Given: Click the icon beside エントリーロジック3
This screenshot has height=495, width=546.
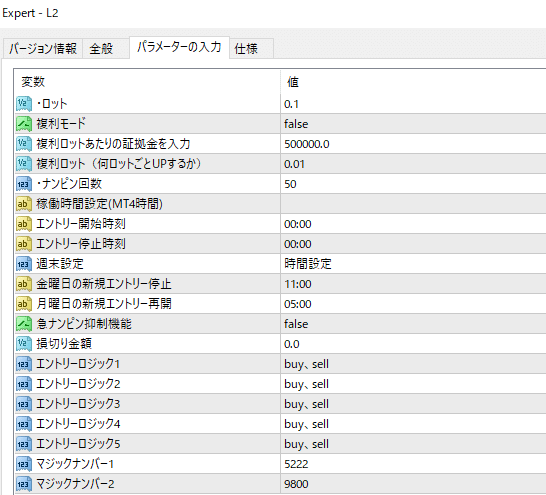Looking at the screenshot, I should click(x=24, y=404).
